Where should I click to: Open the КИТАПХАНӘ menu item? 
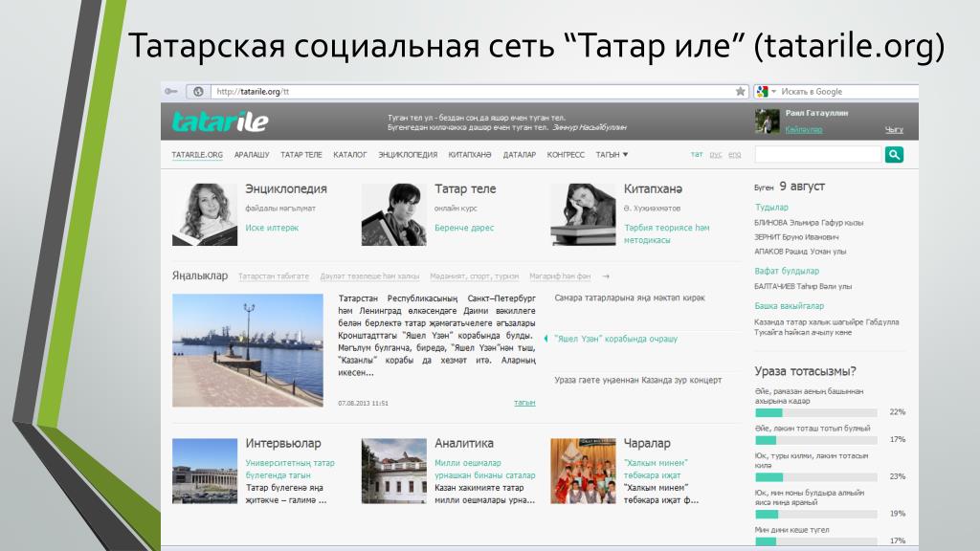pyautogui.click(x=470, y=154)
